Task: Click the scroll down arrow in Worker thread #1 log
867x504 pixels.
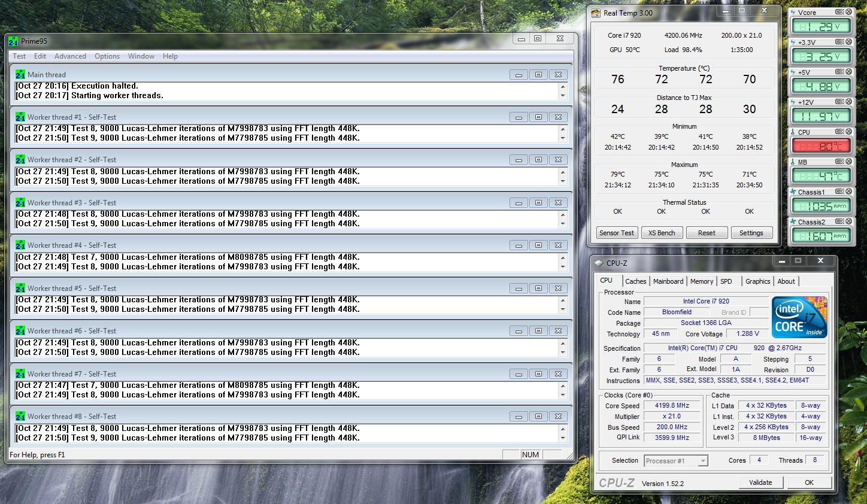Action: point(563,138)
